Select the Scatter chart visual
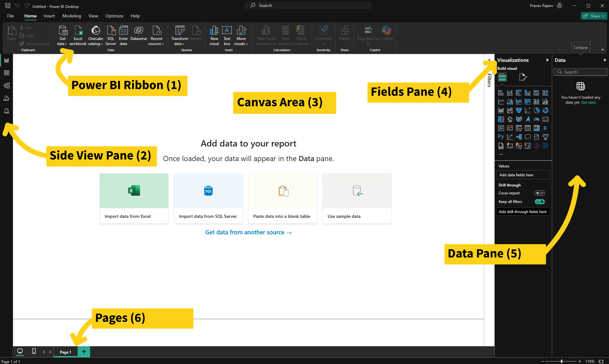The width and height of the screenshot is (609, 364). tap(527, 110)
